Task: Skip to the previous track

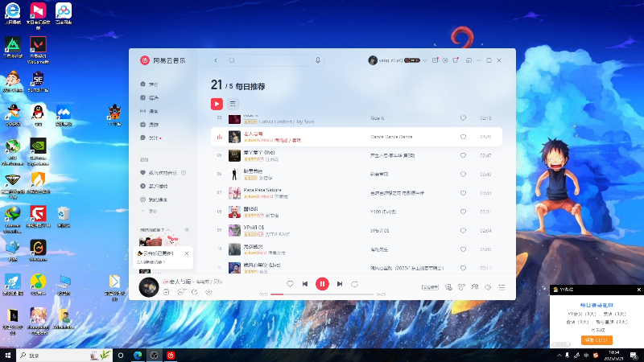Action: tap(305, 284)
